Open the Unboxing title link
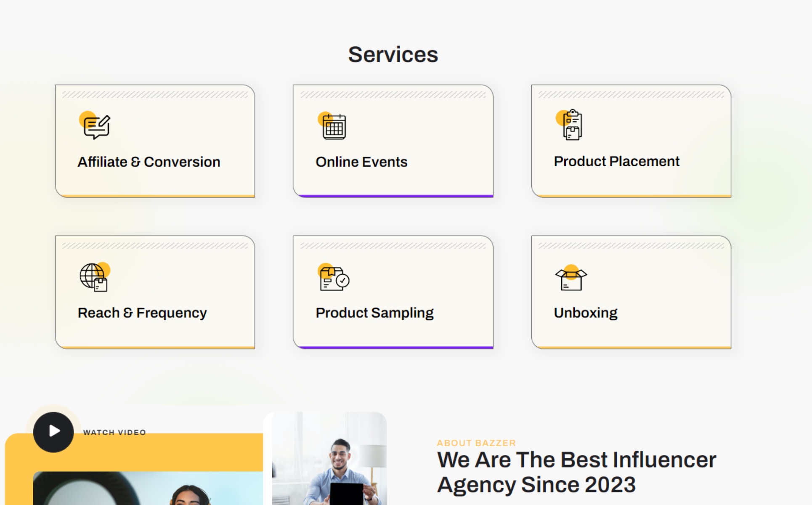The height and width of the screenshot is (505, 812). (x=585, y=313)
